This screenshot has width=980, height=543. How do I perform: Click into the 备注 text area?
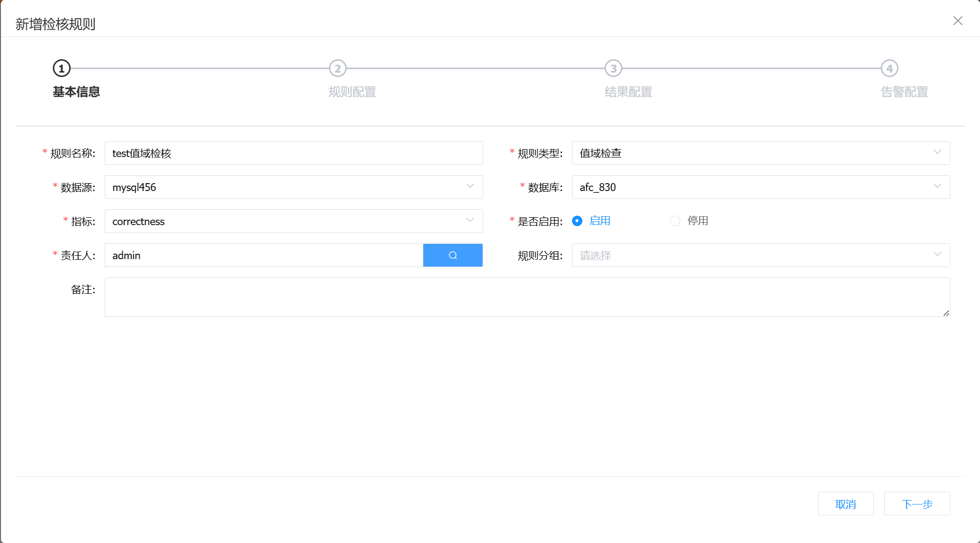pyautogui.click(x=527, y=297)
